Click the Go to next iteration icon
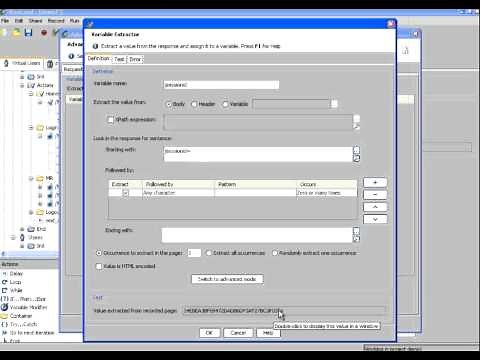 (x=5, y=333)
